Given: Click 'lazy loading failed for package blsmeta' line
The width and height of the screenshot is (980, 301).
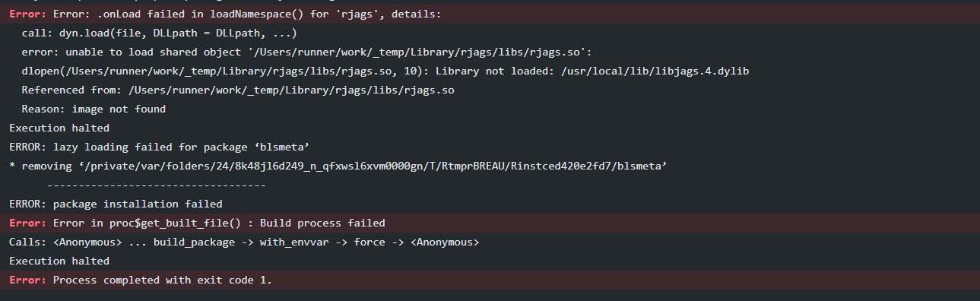Looking at the screenshot, I should [x=490, y=147].
